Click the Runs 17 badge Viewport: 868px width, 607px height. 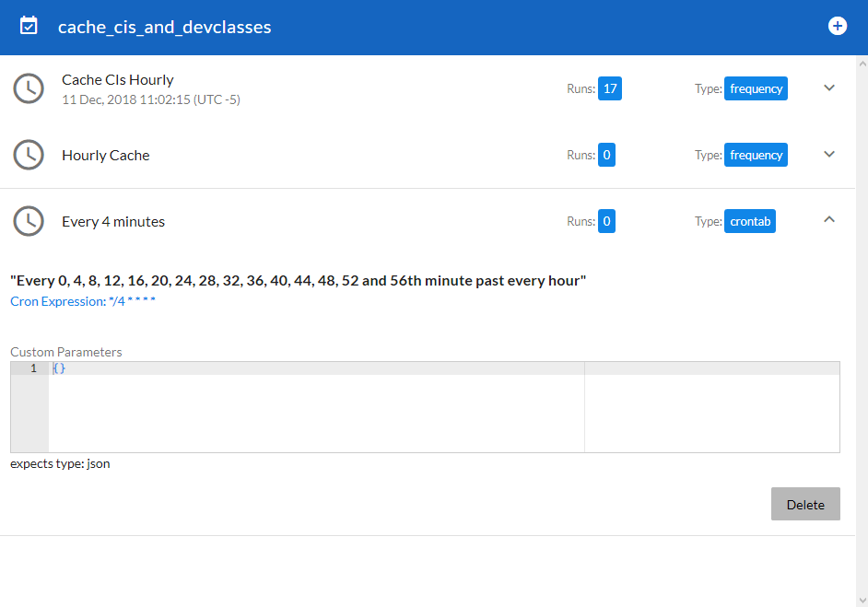coord(609,89)
